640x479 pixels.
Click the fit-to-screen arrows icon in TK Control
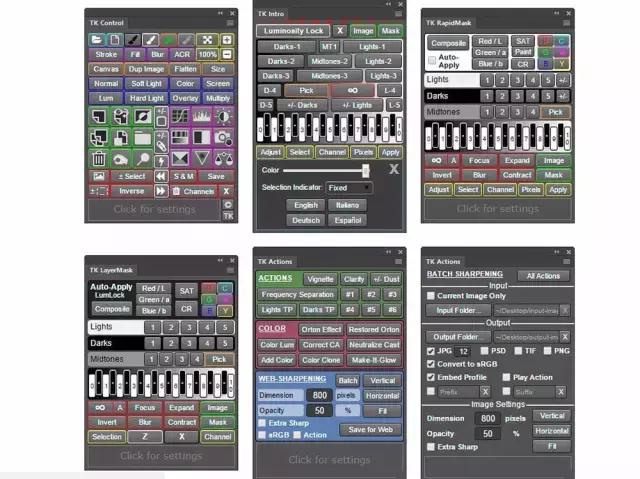208,40
